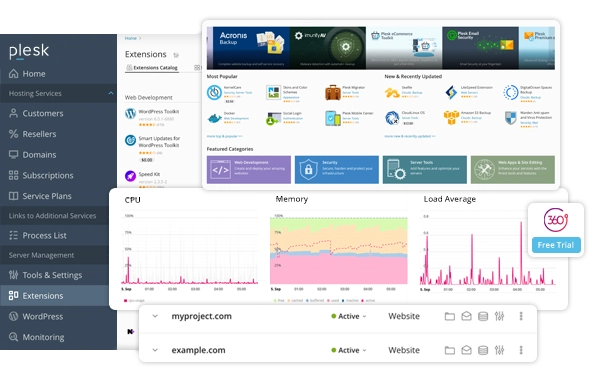Open hosting settings sliders for myproject.com
This screenshot has width=591, height=374.
(x=499, y=316)
